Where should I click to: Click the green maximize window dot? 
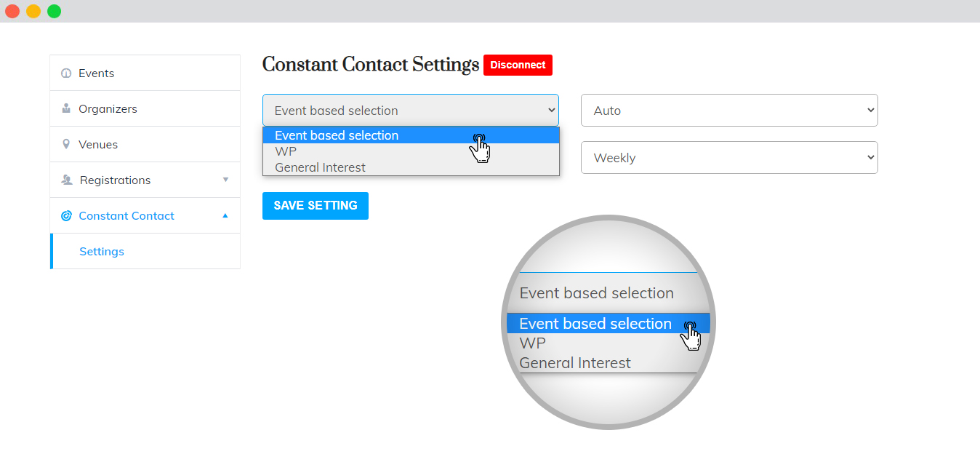pyautogui.click(x=54, y=11)
